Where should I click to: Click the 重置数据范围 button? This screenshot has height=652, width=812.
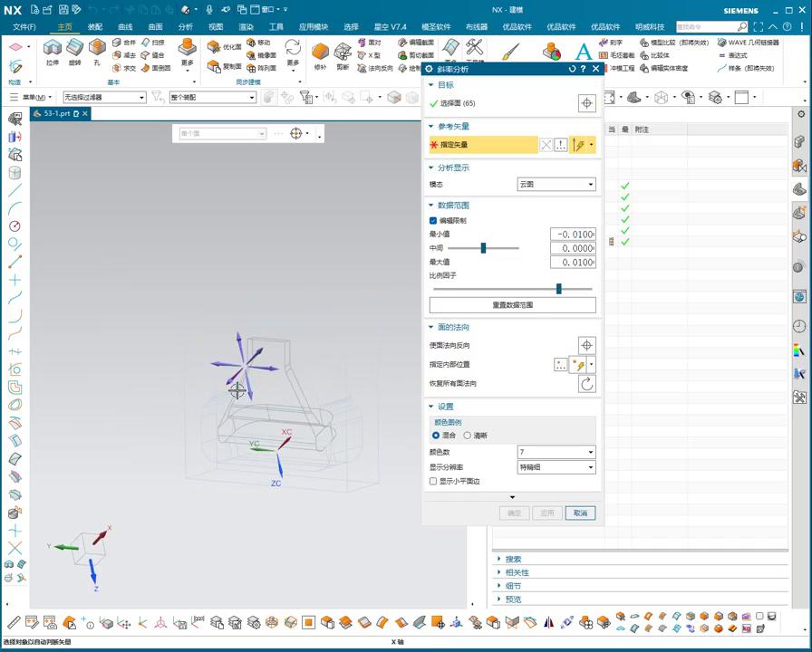click(512, 305)
